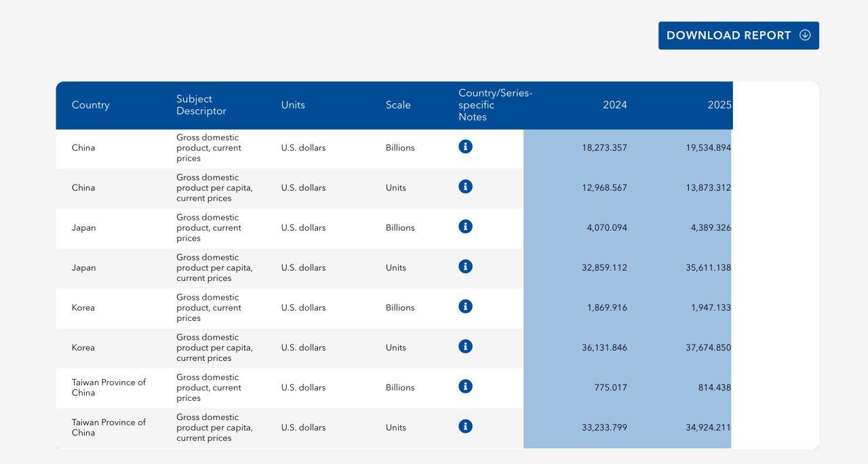The width and height of the screenshot is (868, 464).
Task: Select China's 2024 GDP value 18,273.357
Action: click(604, 148)
